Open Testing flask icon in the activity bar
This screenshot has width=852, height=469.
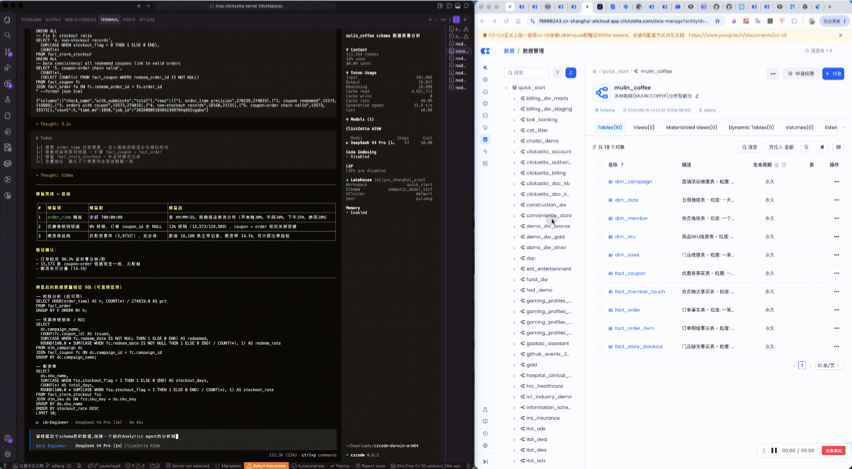pyautogui.click(x=8, y=100)
